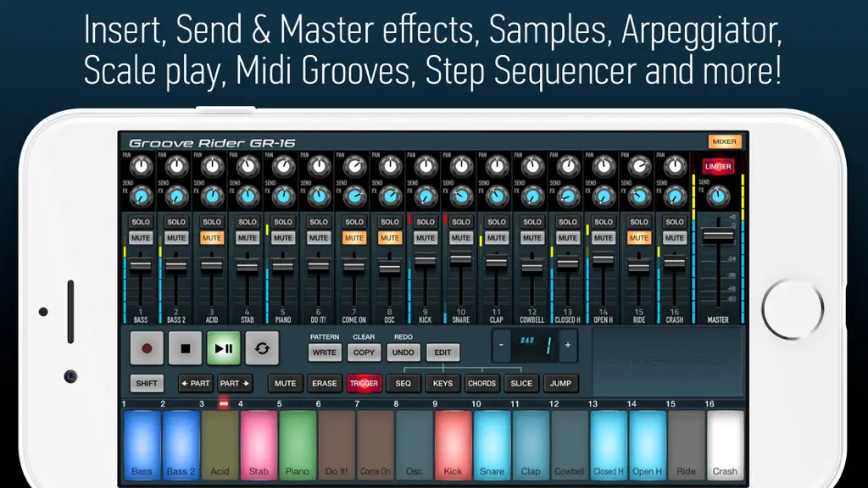868x488 pixels.
Task: Toggle the red LIMITER button
Action: click(718, 167)
